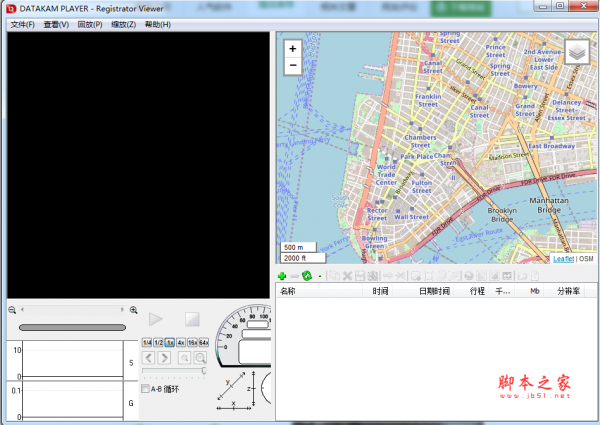Screen dimensions: 600x425
Task: Step to previous frame arrow
Action: pyautogui.click(x=149, y=357)
